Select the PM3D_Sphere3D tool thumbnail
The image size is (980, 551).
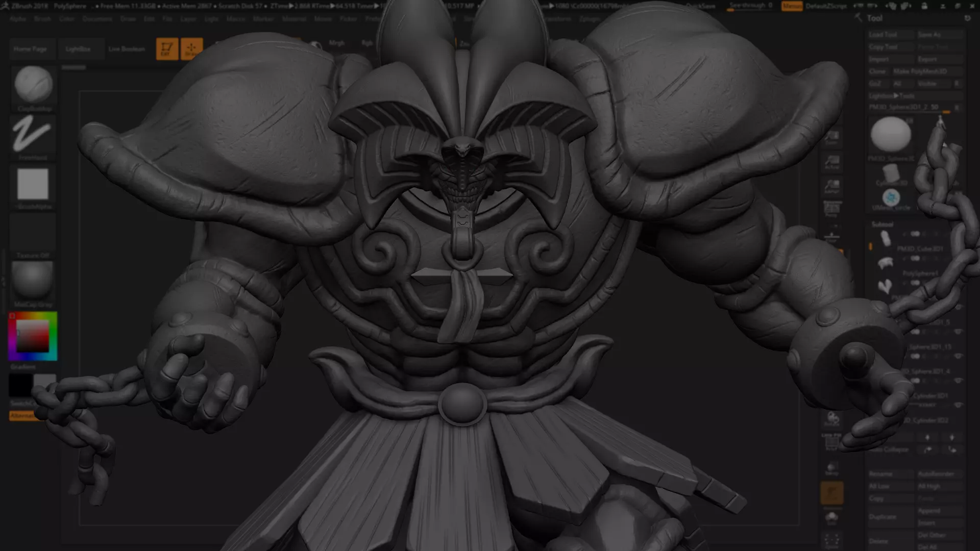pyautogui.click(x=891, y=135)
